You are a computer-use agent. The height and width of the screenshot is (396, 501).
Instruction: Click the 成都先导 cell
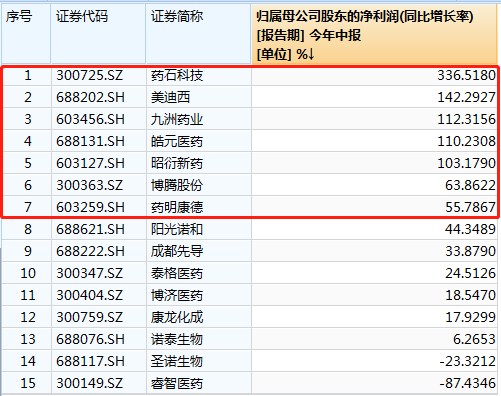click(x=199, y=251)
